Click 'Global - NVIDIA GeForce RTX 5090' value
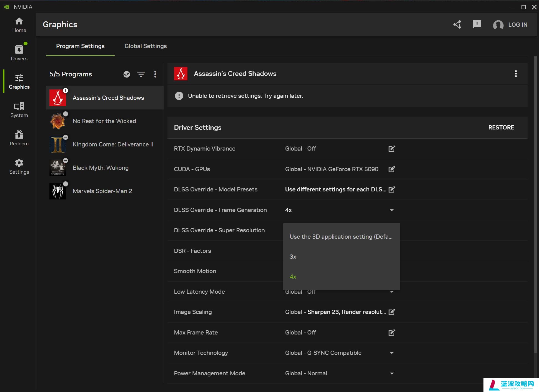The height and width of the screenshot is (392, 539). tap(332, 169)
